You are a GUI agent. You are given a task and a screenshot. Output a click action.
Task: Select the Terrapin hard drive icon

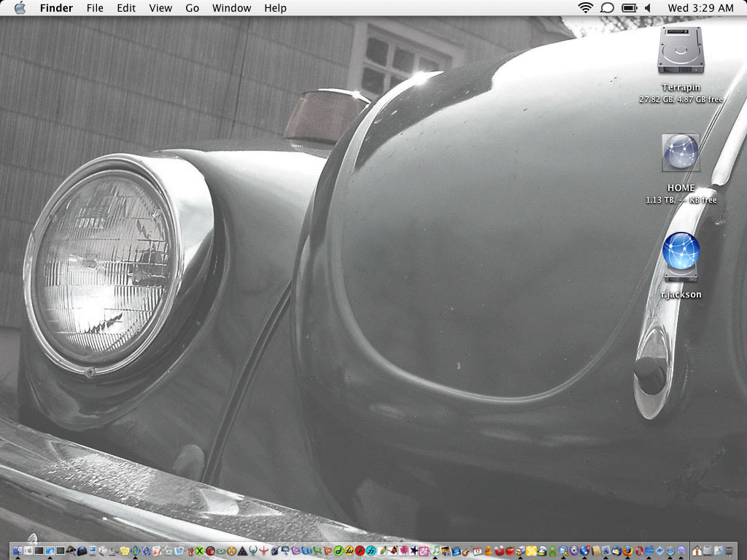coord(681,50)
